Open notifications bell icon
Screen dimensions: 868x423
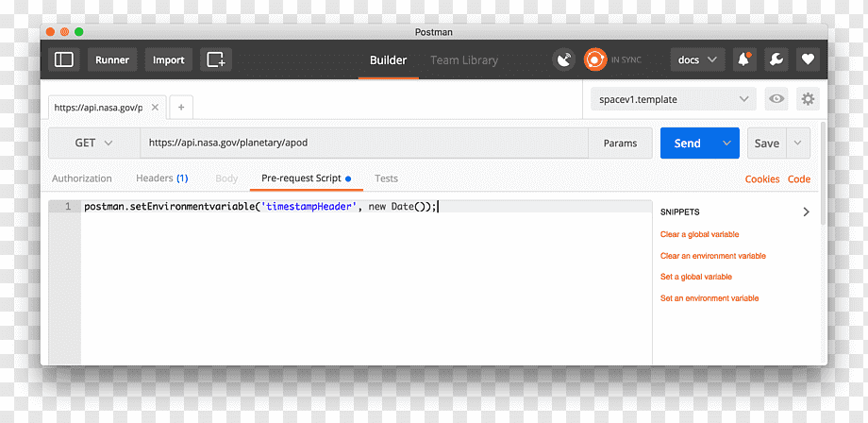pyautogui.click(x=744, y=59)
